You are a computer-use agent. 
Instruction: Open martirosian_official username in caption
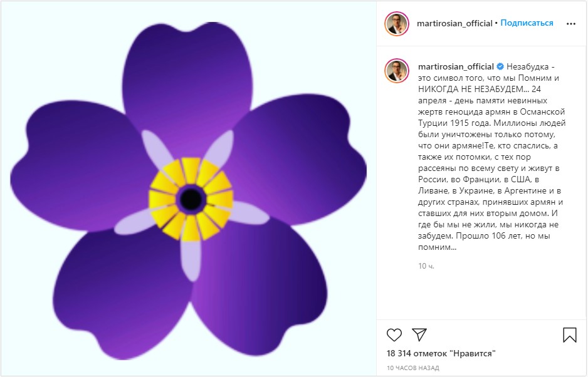tap(456, 67)
